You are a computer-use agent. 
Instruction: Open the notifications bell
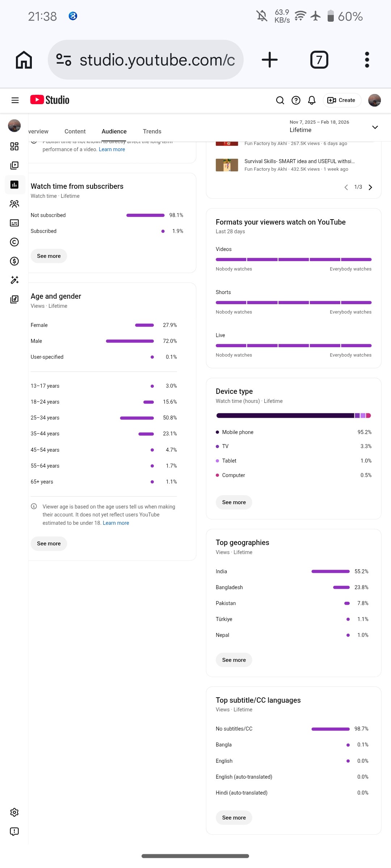(x=312, y=100)
